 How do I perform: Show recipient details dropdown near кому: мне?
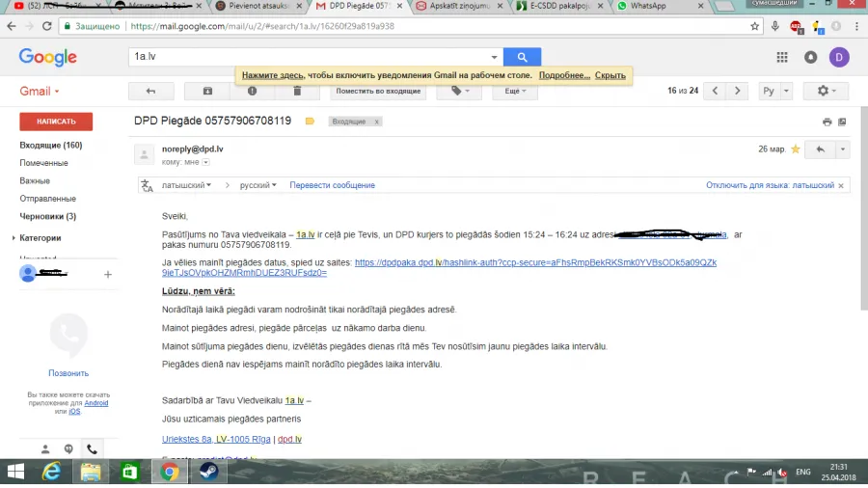206,162
